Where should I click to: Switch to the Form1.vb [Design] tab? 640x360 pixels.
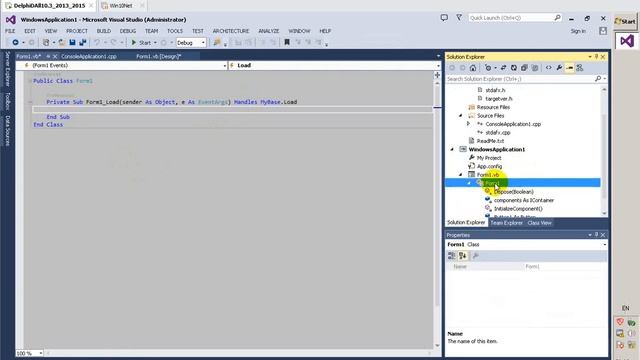coord(159,56)
